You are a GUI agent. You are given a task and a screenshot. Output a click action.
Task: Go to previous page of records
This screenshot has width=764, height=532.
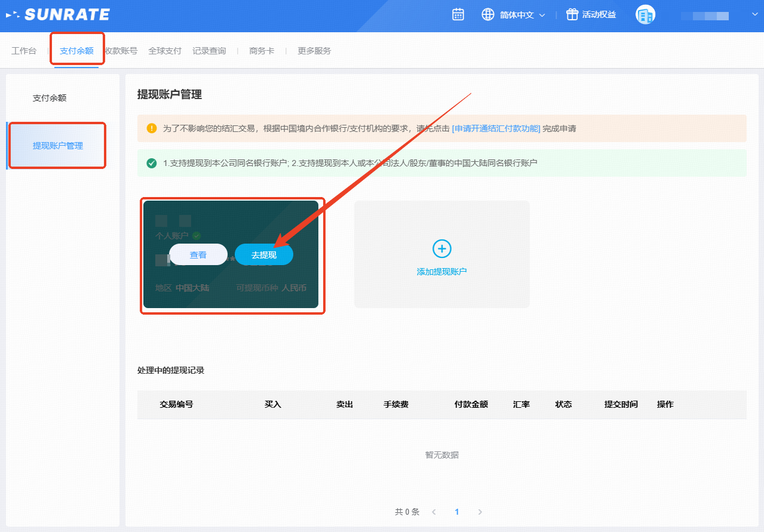[x=434, y=512]
